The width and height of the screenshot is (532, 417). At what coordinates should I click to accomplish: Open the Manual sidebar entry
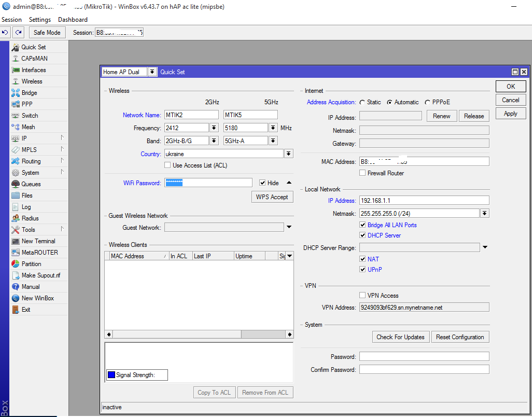(39, 287)
